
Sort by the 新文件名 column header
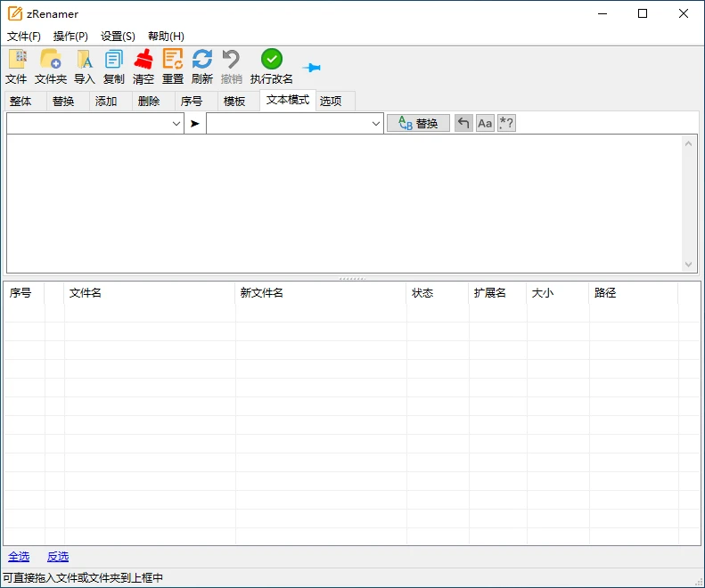coord(321,293)
